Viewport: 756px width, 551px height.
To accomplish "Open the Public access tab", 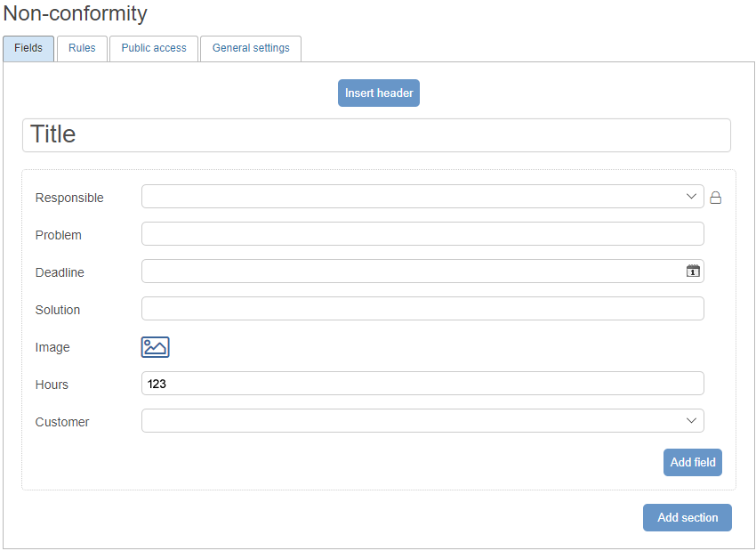I will pos(154,48).
